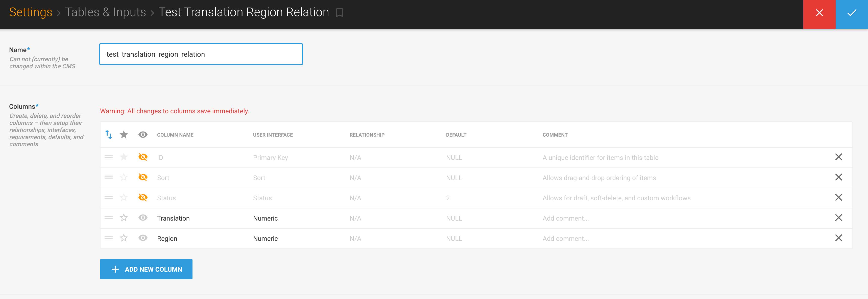Screen dimensions: 868x299
Task: Click the star icon in the columns header
Action: [124, 135]
